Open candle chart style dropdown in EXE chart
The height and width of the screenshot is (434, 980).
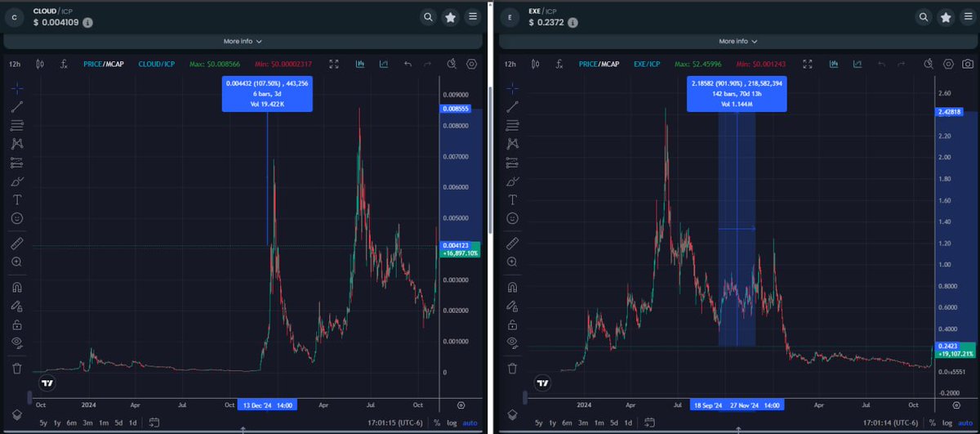click(x=536, y=64)
